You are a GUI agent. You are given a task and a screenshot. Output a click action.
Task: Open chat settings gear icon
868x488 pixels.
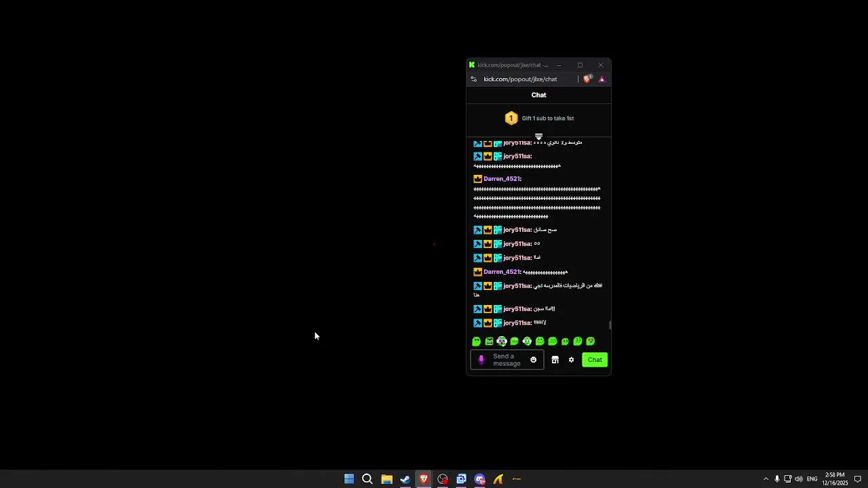tap(571, 360)
